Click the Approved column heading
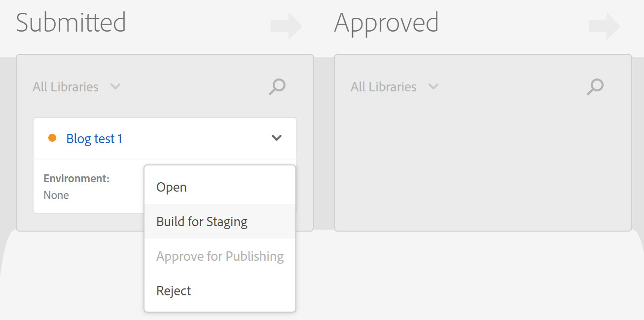Image resolution: width=644 pixels, height=320 pixels. click(x=387, y=22)
